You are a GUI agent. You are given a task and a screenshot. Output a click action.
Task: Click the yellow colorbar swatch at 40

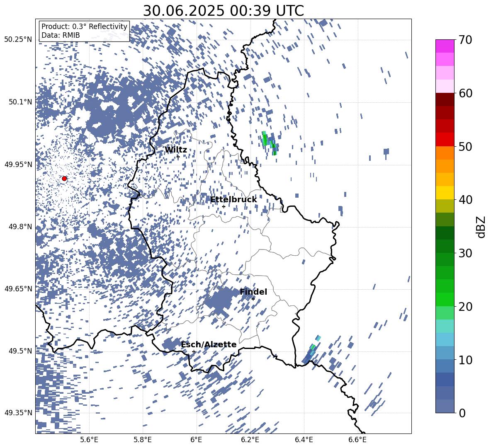pyautogui.click(x=445, y=193)
